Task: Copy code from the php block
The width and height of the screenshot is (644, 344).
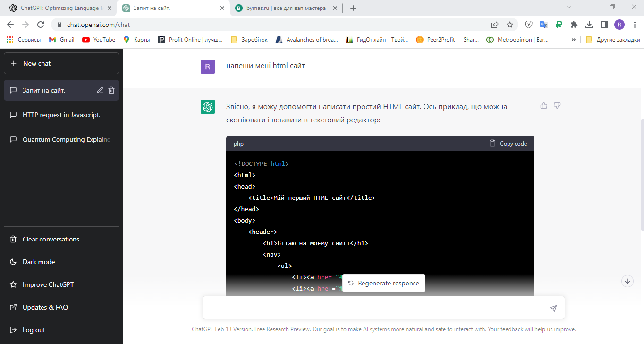Action: pyautogui.click(x=508, y=144)
